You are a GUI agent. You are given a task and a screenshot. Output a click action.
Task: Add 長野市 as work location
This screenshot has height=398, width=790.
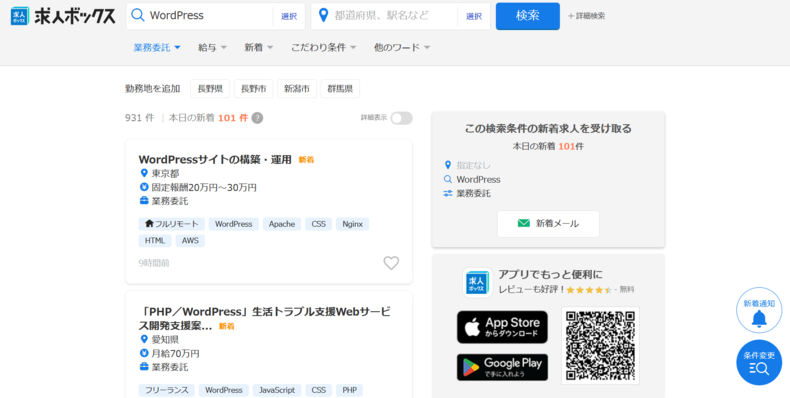(x=253, y=89)
